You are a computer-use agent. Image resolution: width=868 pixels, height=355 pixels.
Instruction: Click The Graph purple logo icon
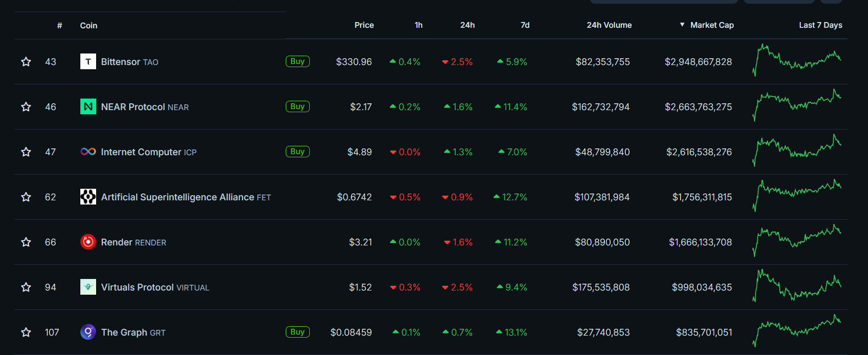tap(88, 332)
